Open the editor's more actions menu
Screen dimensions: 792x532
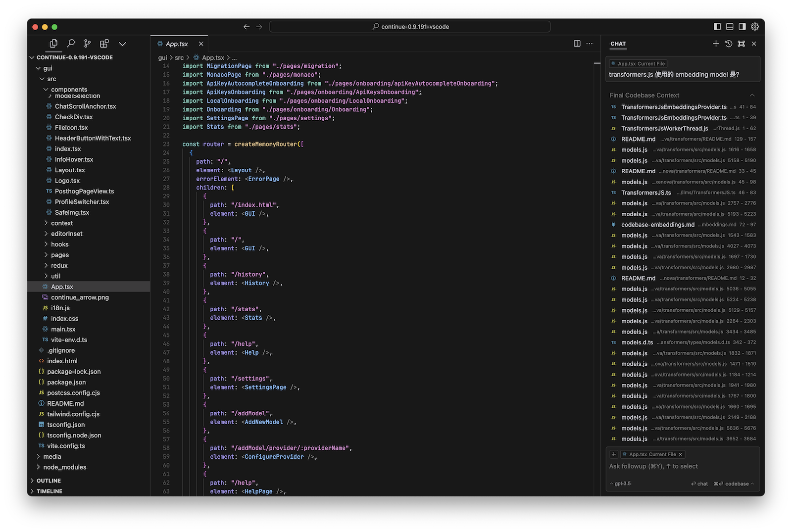click(590, 44)
